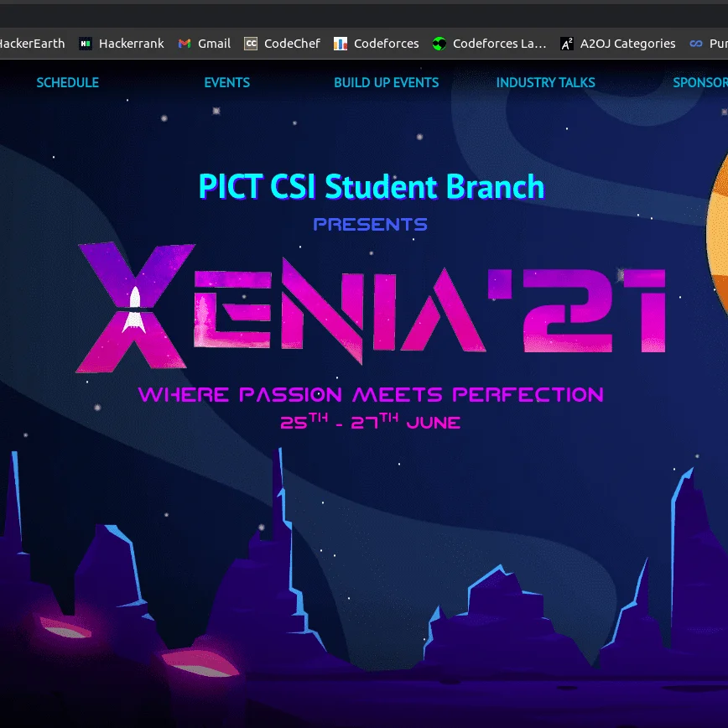This screenshot has width=728, height=728.
Task: Select INDUSTRY TALKS in the navbar
Action: 545,82
